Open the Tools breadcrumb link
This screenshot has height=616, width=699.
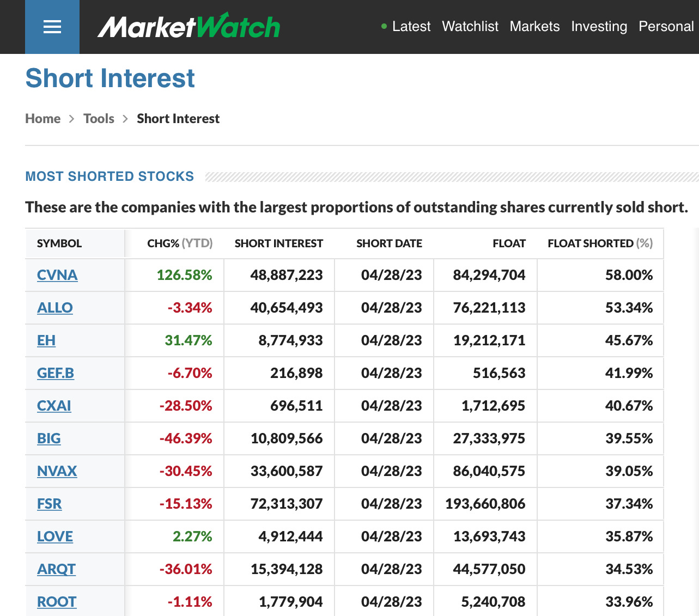click(99, 118)
